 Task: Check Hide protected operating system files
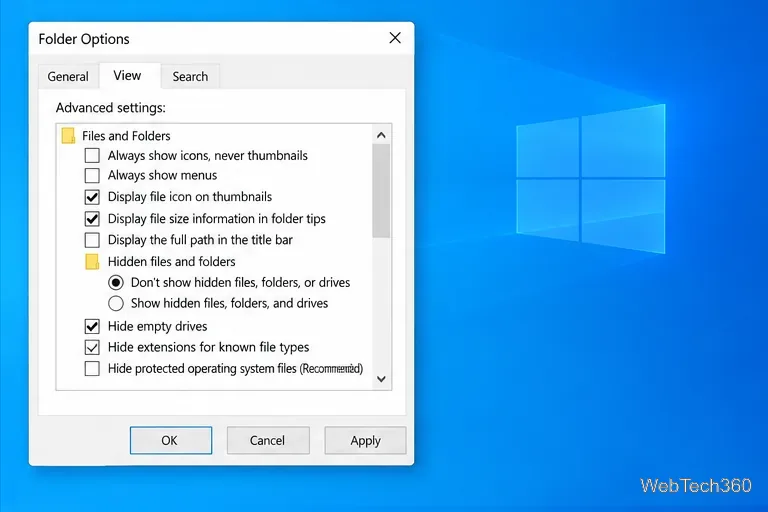92,368
